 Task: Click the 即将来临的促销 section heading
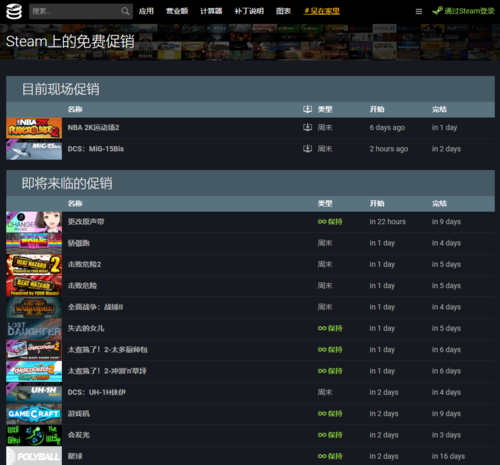[x=67, y=183]
